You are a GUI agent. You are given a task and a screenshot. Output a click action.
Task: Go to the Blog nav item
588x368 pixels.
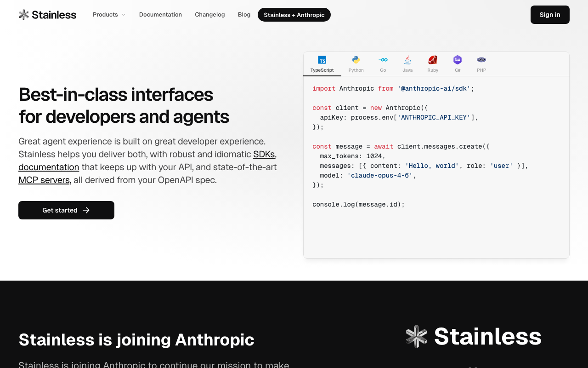[244, 15]
